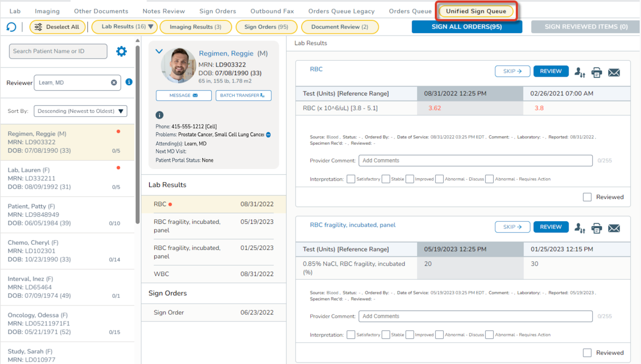Reassign the RBC fragility result with the person icon

[579, 228]
